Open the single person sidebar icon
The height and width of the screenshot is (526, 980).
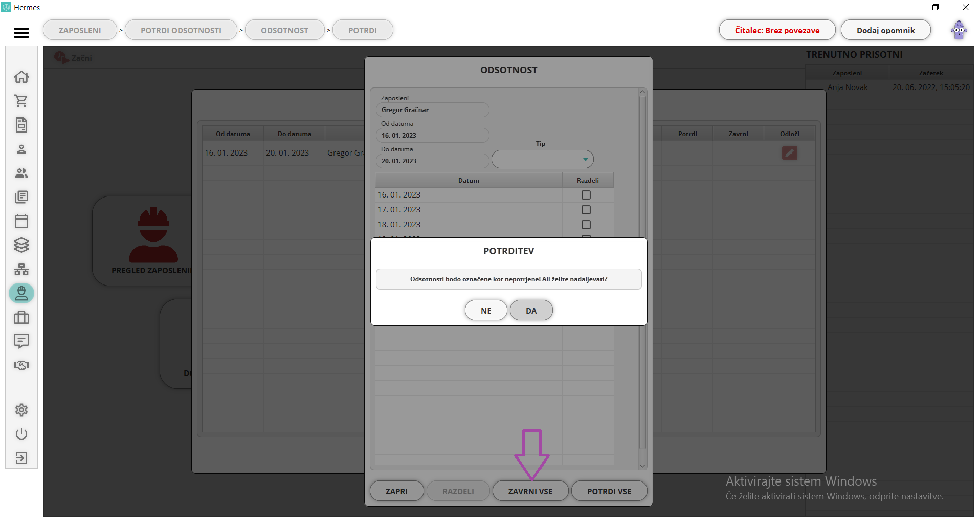click(21, 149)
